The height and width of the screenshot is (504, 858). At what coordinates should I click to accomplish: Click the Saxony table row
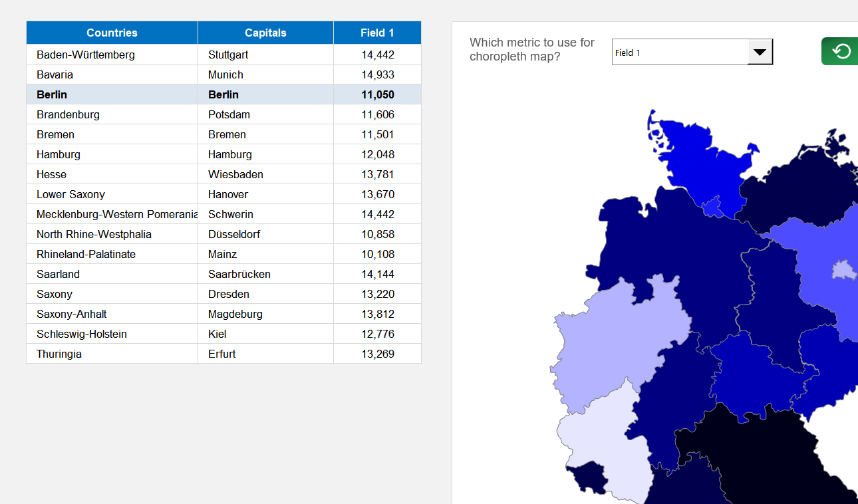coord(112,294)
